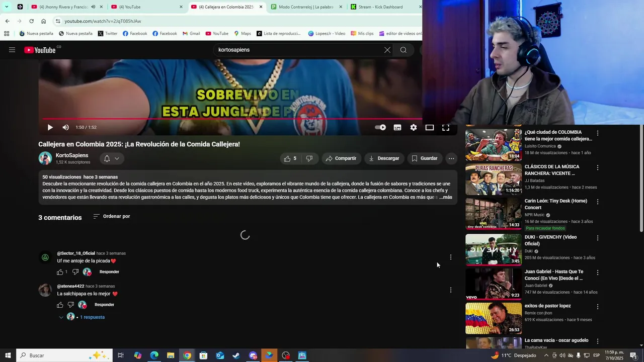Toggle the autoplay switch in player
This screenshot has height=362, width=644.
381,127
